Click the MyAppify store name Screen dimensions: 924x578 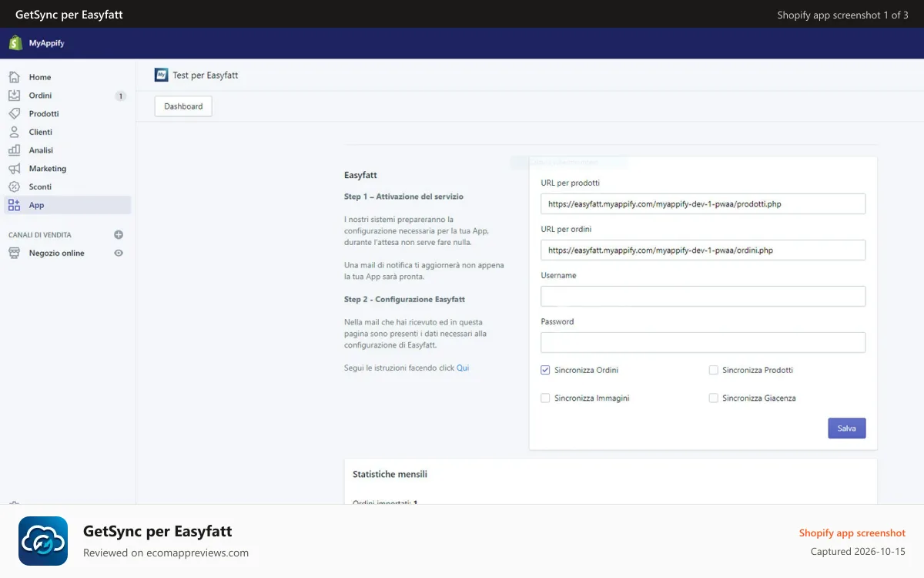point(47,43)
